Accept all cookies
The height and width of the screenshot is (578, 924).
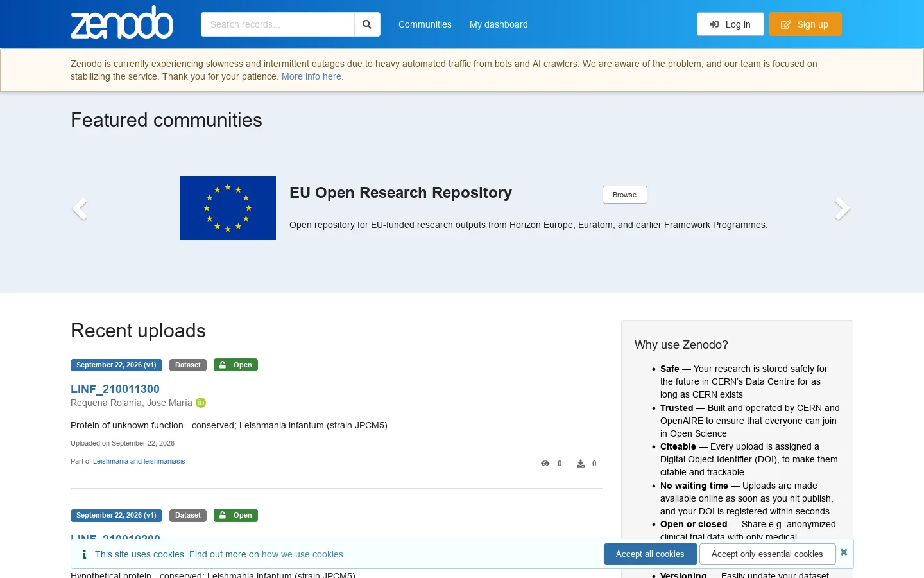pos(650,554)
